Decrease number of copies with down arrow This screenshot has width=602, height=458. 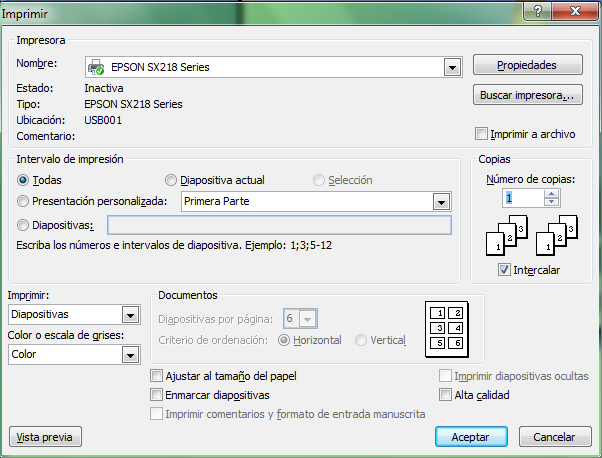tap(551, 203)
